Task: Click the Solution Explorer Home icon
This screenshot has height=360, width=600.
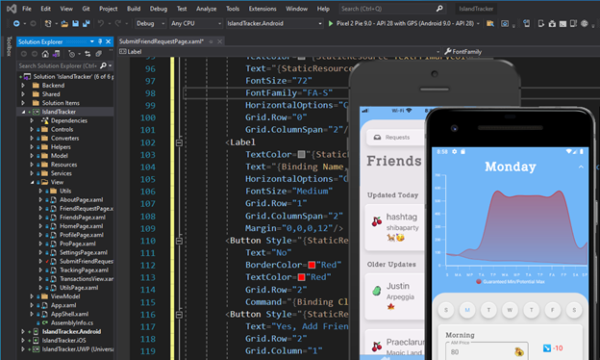Action: click(45, 54)
